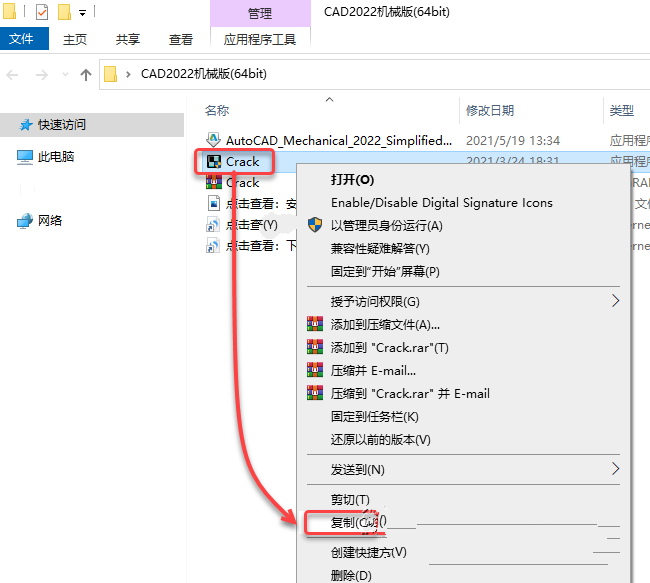Choose 创建快捷方式 from the context menu
650x583 pixels.
[x=369, y=552]
